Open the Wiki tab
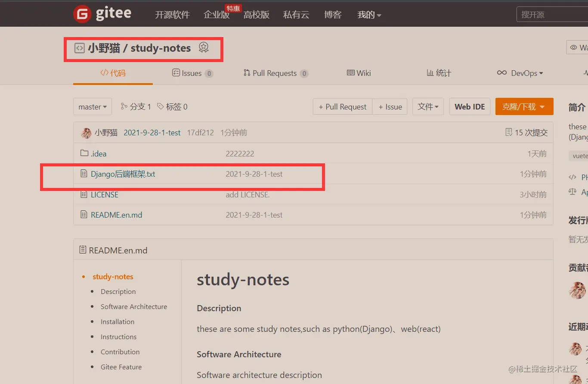The height and width of the screenshot is (384, 588). pyautogui.click(x=359, y=73)
